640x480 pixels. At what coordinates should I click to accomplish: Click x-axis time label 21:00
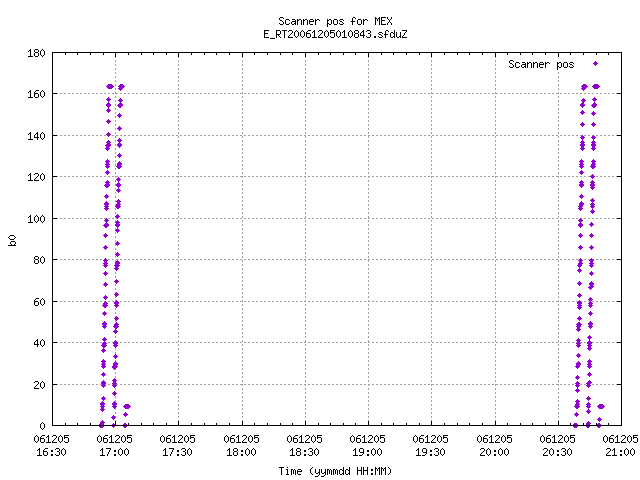point(620,453)
